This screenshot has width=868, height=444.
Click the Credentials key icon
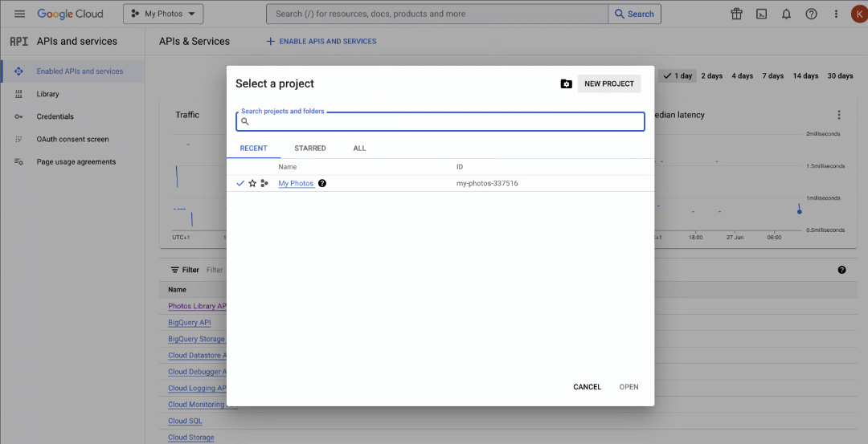click(18, 116)
